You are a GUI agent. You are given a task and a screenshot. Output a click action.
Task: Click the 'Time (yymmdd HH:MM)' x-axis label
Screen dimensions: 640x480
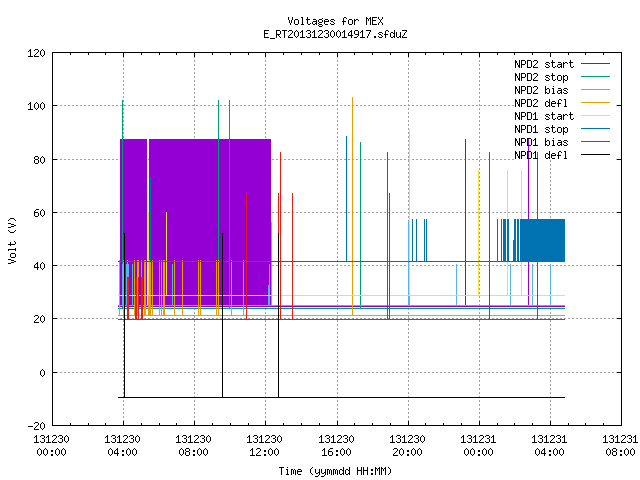[335, 471]
